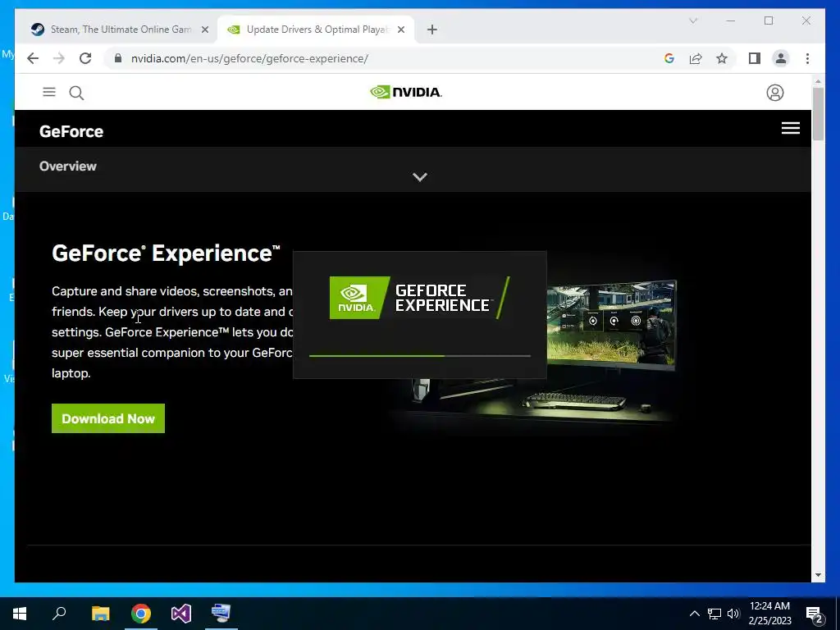The width and height of the screenshot is (840, 630).
Task: Open the network status tray icon
Action: pos(714,614)
